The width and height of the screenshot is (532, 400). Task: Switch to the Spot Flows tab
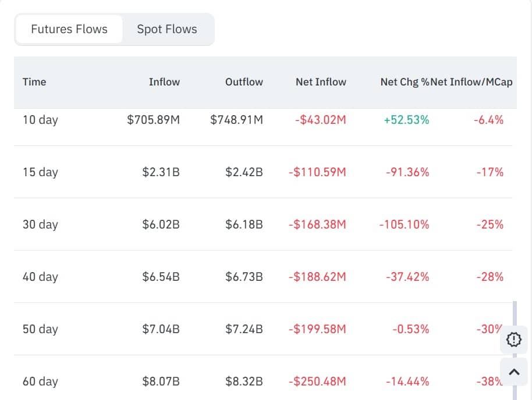pos(167,28)
